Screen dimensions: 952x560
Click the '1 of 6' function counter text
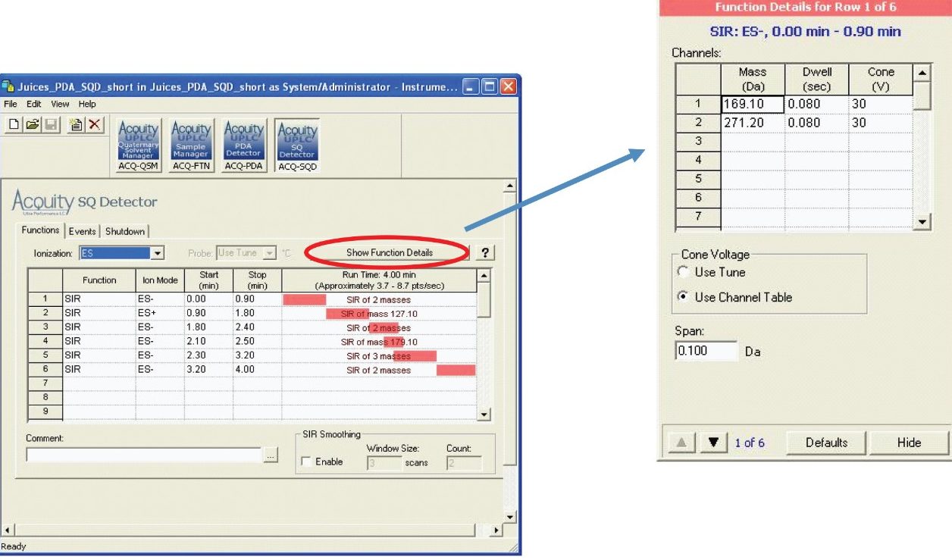(x=750, y=443)
